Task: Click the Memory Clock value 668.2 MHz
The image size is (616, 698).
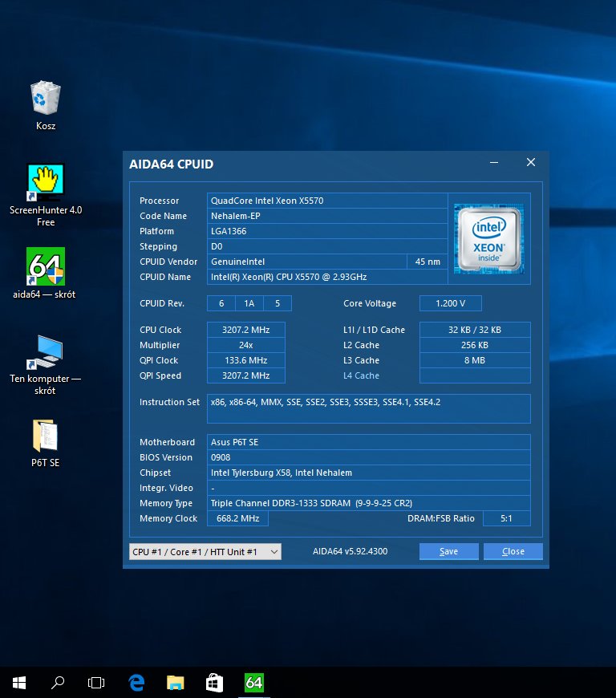Action: [x=237, y=518]
